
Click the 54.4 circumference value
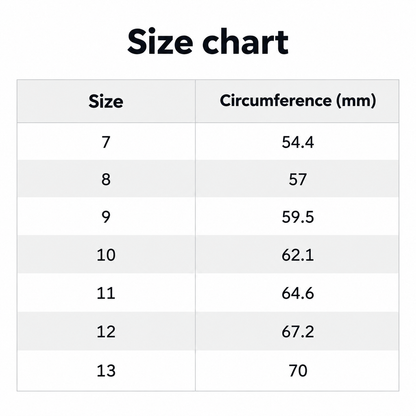(298, 142)
